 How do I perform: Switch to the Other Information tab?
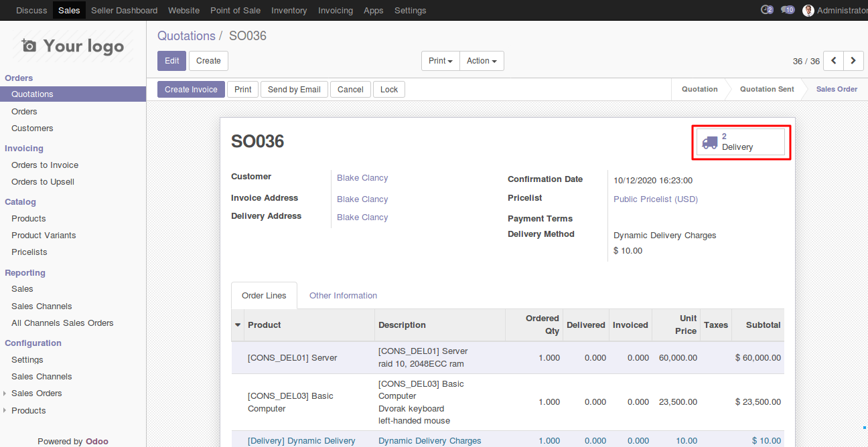pyautogui.click(x=343, y=296)
